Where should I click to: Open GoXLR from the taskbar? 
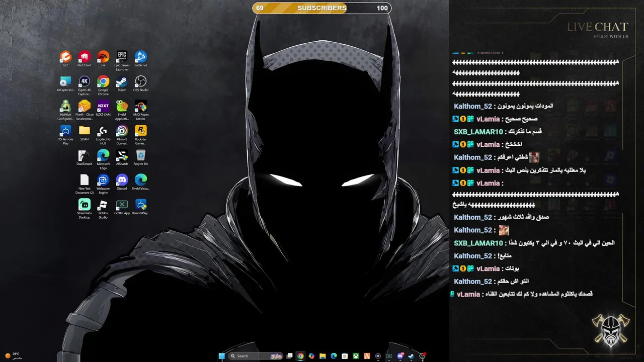coord(389,356)
